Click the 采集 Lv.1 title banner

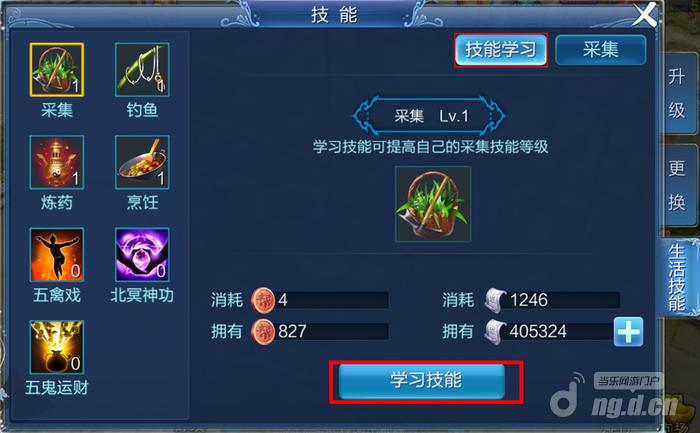[x=429, y=116]
